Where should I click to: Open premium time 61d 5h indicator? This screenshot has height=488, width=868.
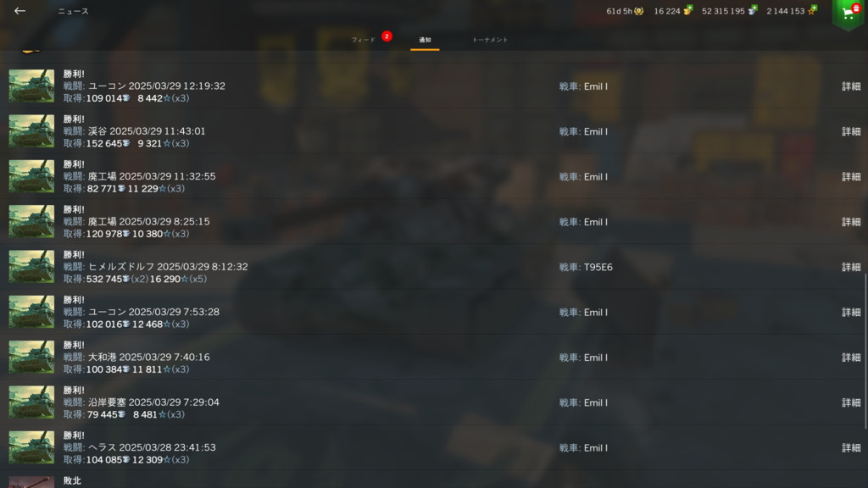click(x=625, y=11)
